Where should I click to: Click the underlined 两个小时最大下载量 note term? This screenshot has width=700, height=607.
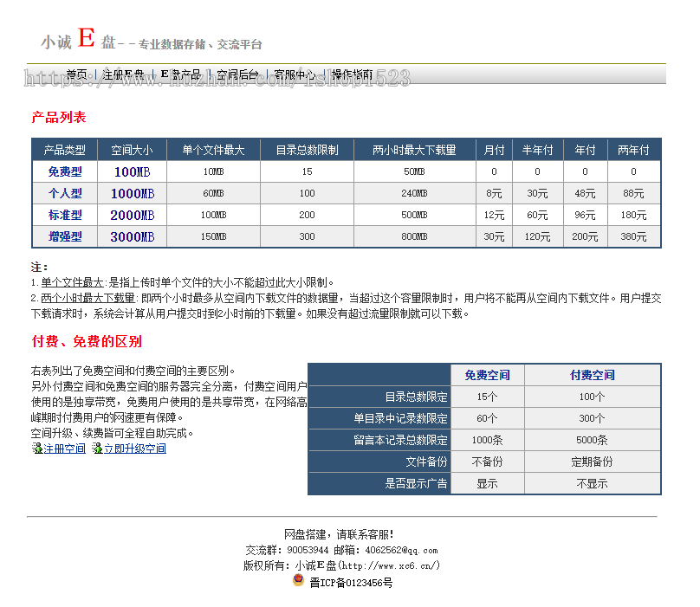88,298
